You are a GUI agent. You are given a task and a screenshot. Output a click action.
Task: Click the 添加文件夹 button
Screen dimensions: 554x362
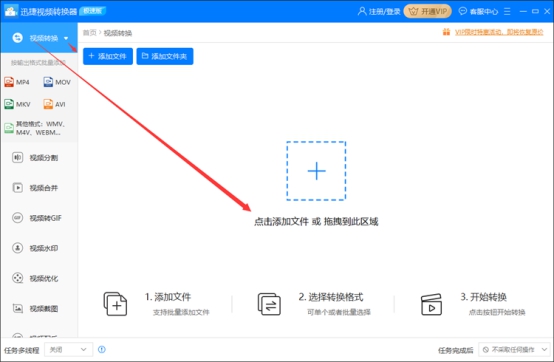(165, 56)
